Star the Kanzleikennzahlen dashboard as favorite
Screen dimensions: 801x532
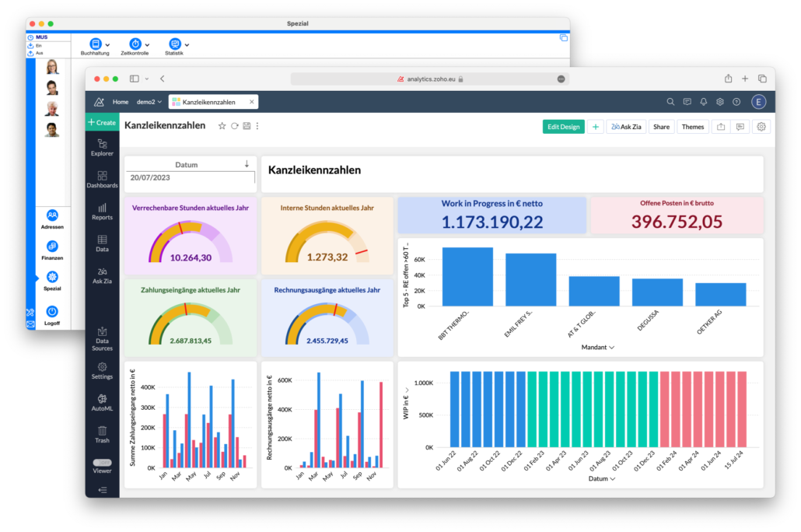coord(222,126)
